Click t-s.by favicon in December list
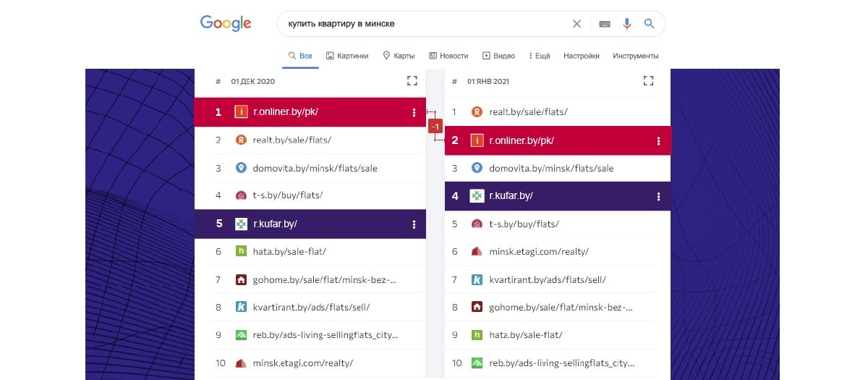 point(242,195)
